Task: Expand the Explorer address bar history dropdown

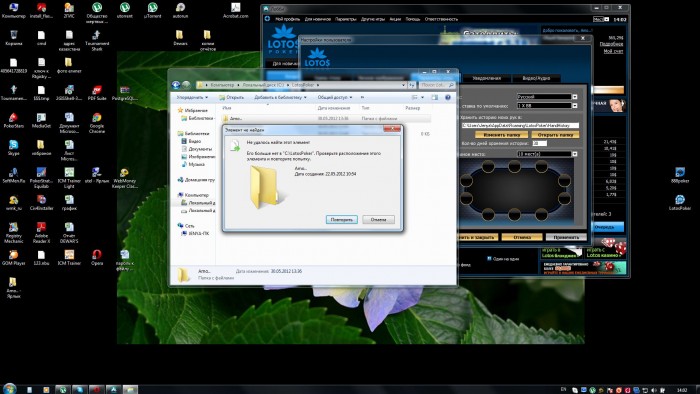Action: 404,85
